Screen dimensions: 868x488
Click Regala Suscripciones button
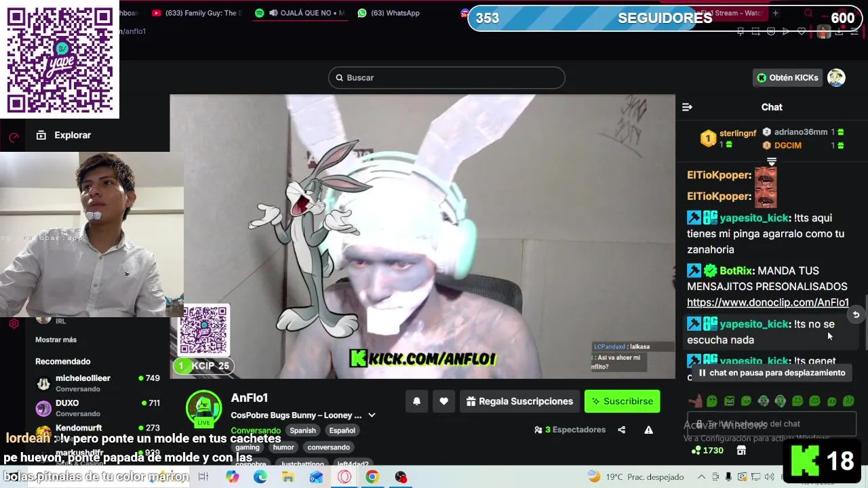[519, 401]
